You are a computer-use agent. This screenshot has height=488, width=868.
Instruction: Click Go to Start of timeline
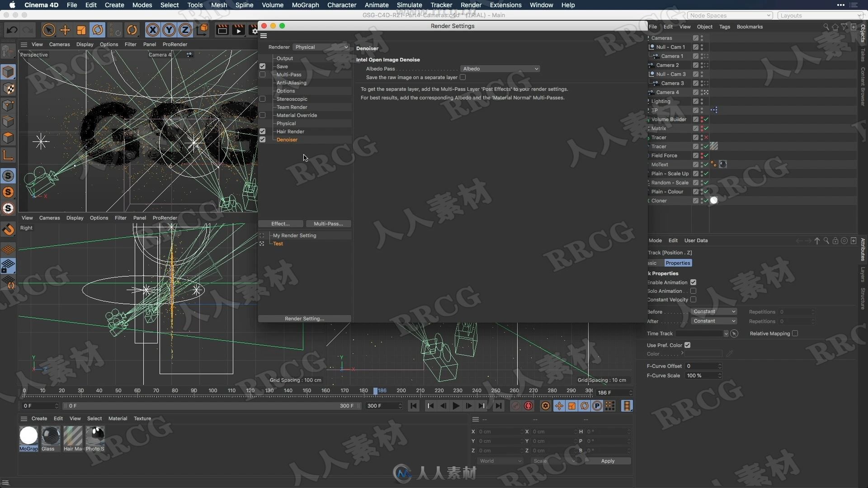414,406
